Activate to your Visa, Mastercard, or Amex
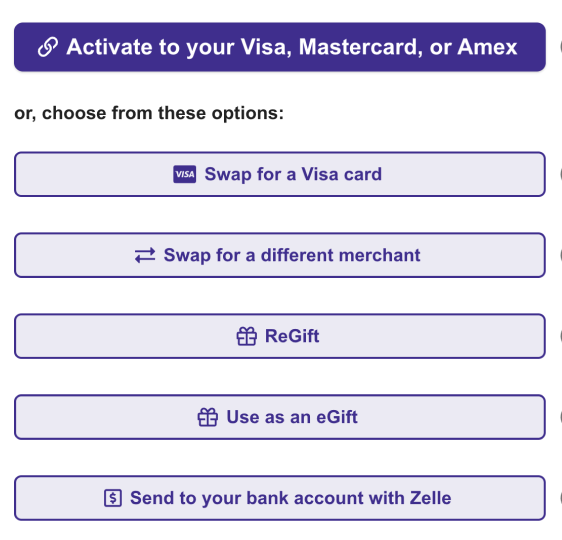The height and width of the screenshot is (540, 562). (x=280, y=47)
